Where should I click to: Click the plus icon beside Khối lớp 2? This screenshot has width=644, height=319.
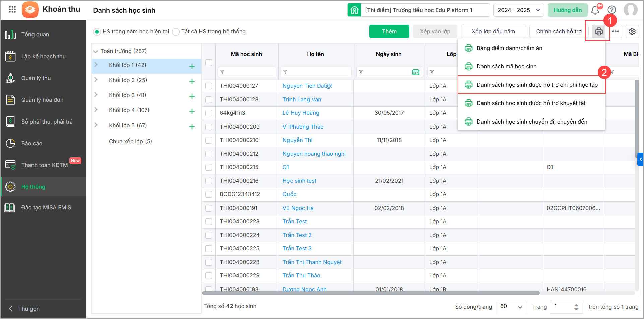pos(192,81)
